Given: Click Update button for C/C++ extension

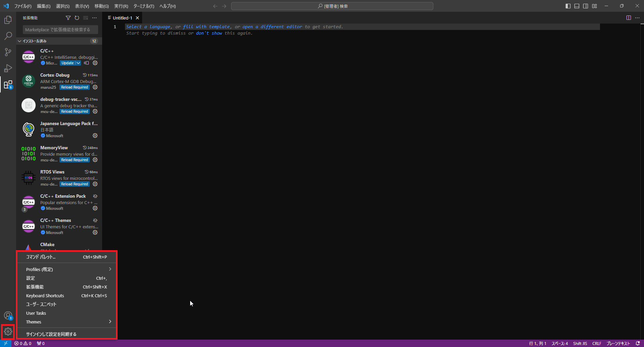Looking at the screenshot, I should [68, 63].
